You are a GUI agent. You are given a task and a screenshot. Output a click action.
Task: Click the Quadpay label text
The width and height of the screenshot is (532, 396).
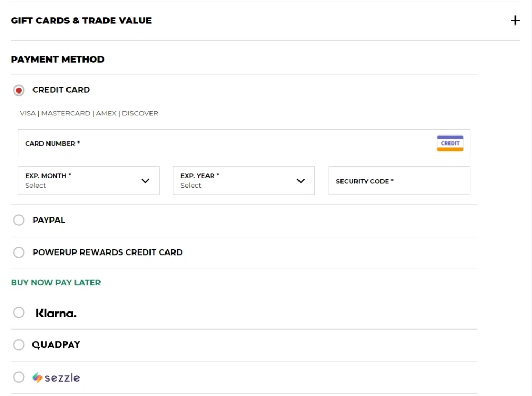56,345
